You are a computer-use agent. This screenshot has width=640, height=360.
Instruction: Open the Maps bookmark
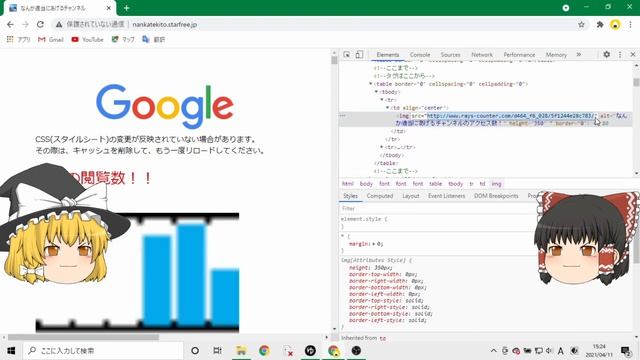click(123, 40)
